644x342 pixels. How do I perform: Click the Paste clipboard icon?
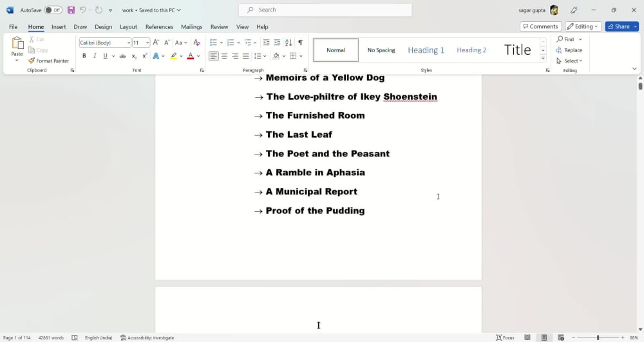(17, 43)
